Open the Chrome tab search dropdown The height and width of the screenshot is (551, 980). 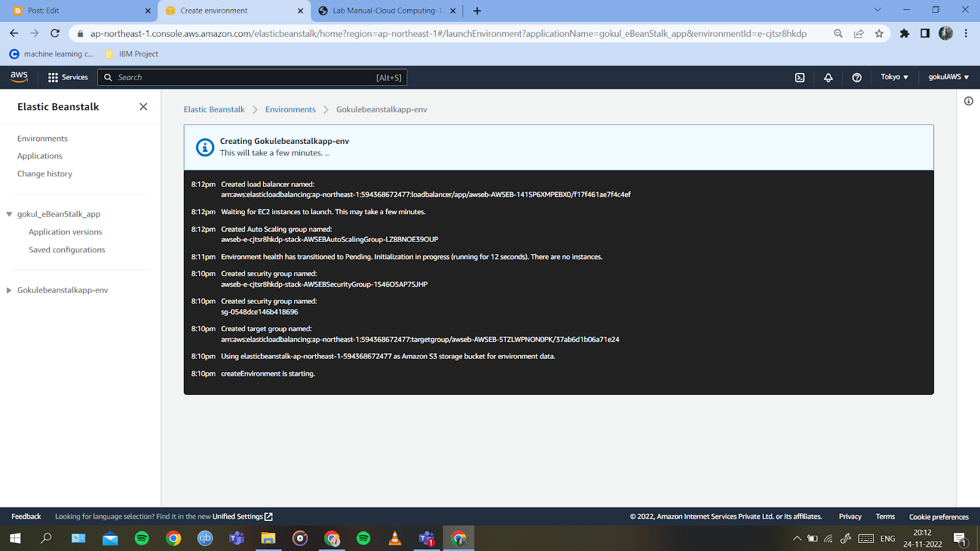point(877,10)
